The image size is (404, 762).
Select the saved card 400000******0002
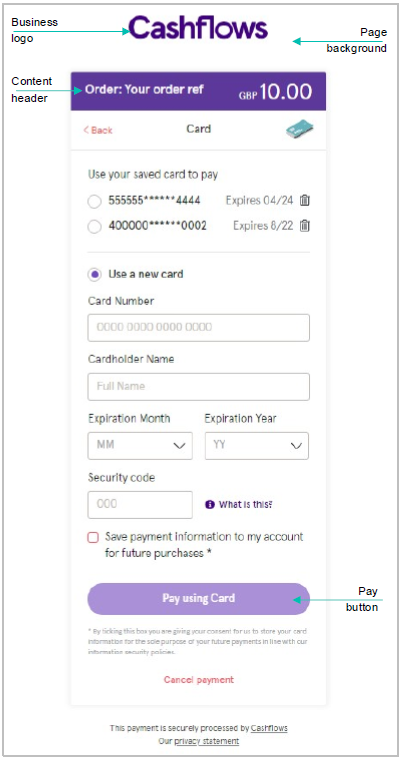coord(94,226)
